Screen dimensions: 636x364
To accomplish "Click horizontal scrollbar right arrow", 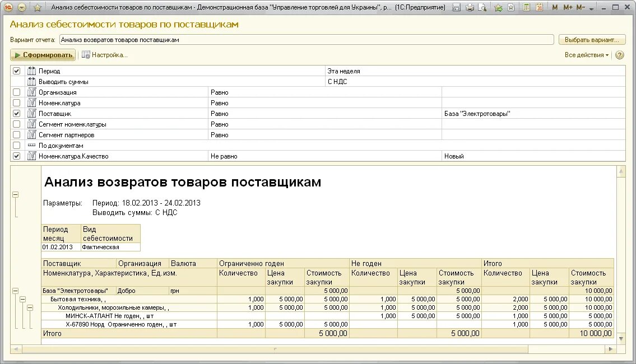I will pyautogui.click(x=610, y=349).
